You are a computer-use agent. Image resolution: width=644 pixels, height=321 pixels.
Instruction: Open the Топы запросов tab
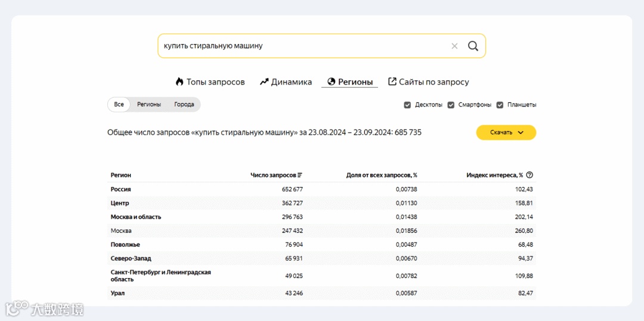tap(210, 82)
